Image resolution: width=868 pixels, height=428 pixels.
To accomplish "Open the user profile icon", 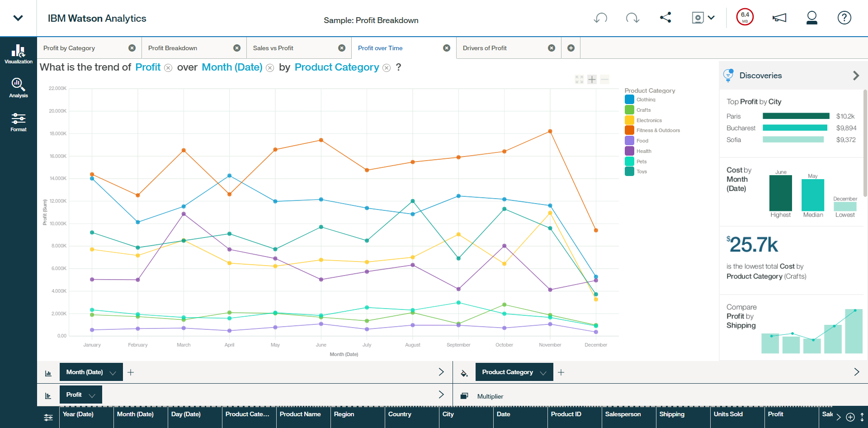I will (811, 18).
